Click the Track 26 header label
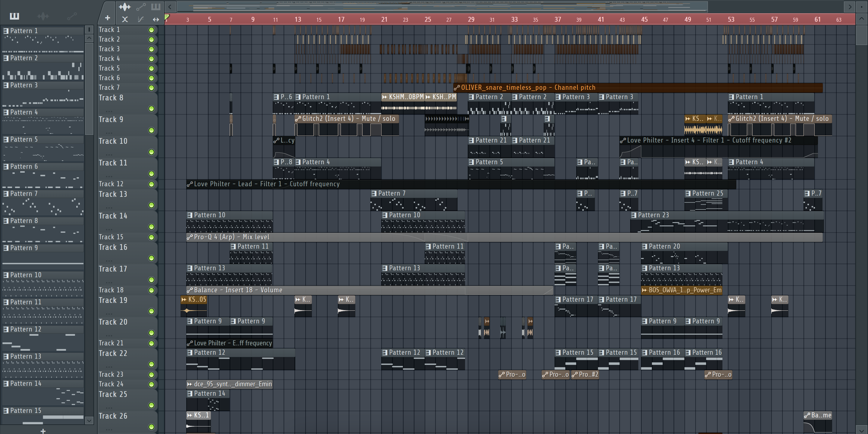Image resolution: width=868 pixels, height=434 pixels. click(x=113, y=416)
